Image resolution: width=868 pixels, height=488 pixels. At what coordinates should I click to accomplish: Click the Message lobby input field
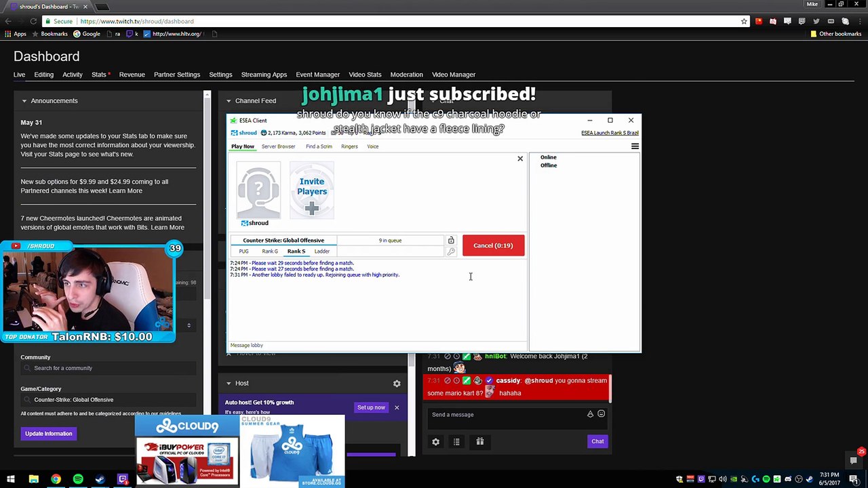[x=378, y=346]
